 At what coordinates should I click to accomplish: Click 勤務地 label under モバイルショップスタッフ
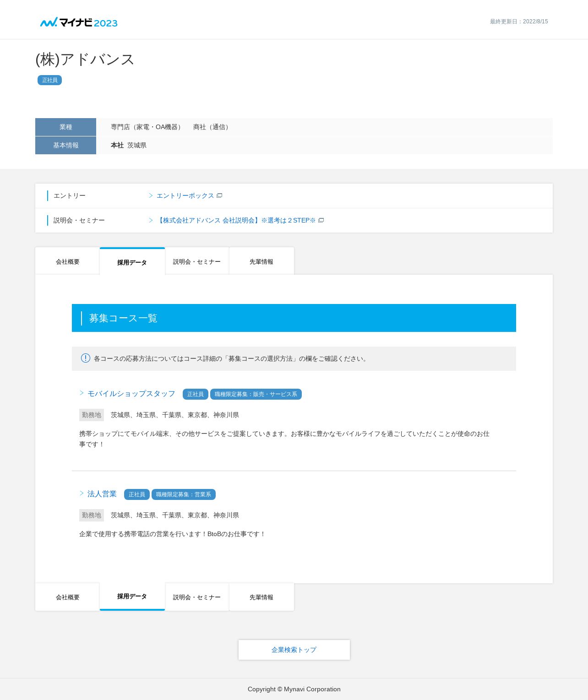point(92,415)
